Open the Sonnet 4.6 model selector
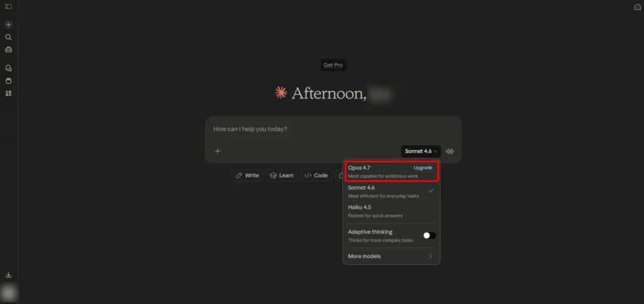Screen dimensions: 644x304 click(x=421, y=151)
